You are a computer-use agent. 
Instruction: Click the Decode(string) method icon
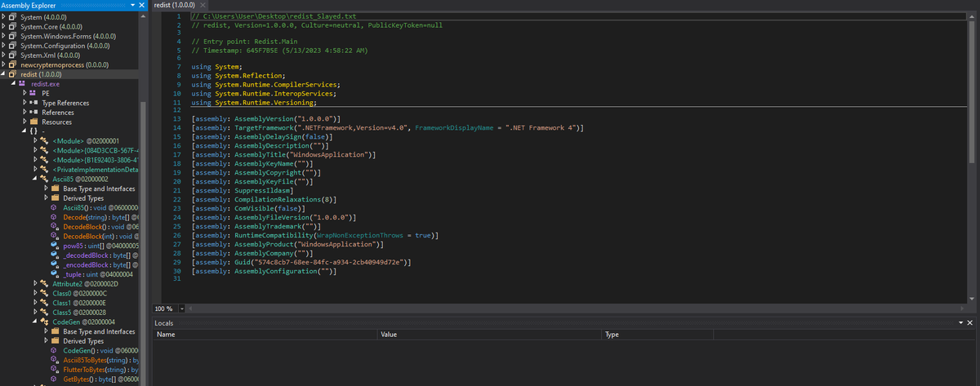(55, 217)
